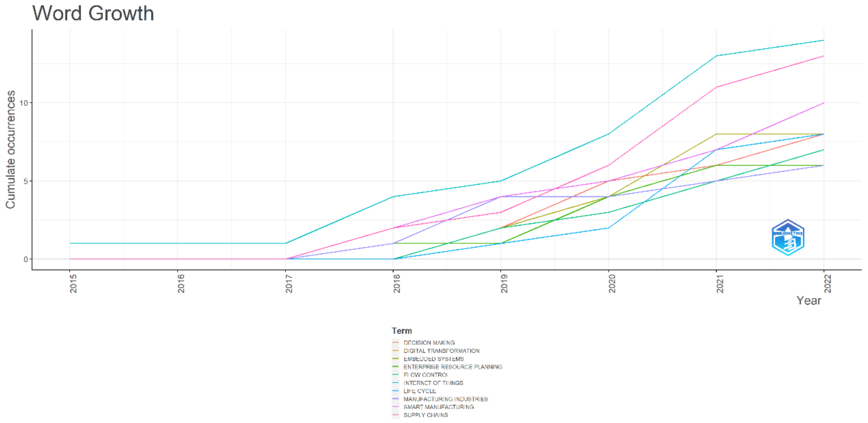Select the ENTERPRISE RESOURCE PLANNING legend label

452,367
